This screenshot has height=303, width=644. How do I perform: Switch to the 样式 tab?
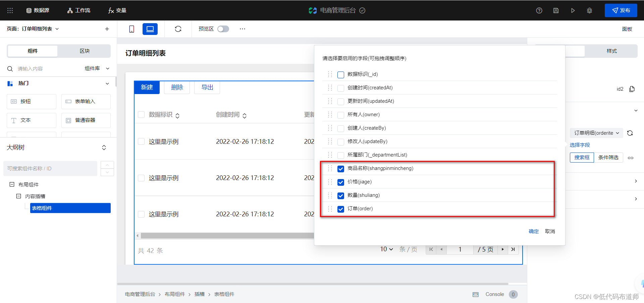coord(611,51)
